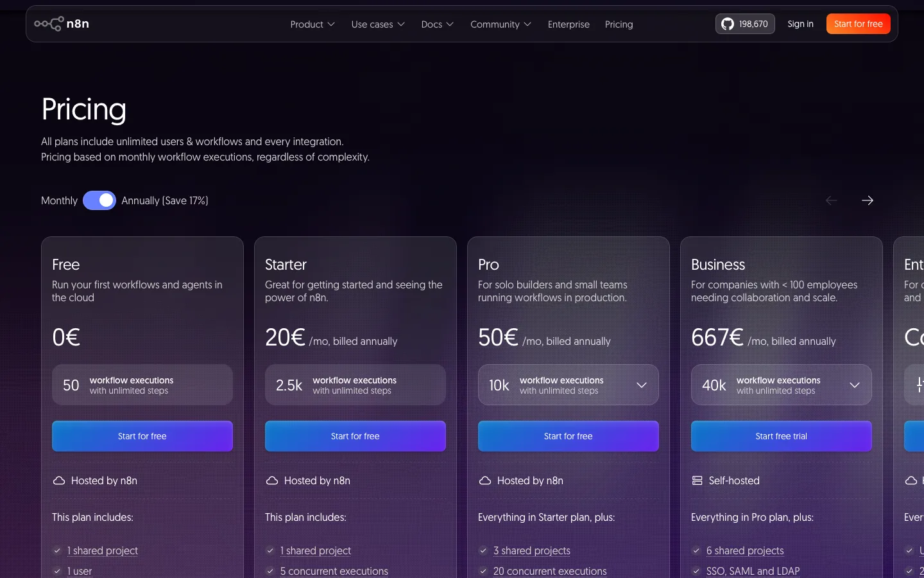Screen dimensions: 924x578
Task: Open the Pro plan 10k executions dropdown
Action: [569, 385]
